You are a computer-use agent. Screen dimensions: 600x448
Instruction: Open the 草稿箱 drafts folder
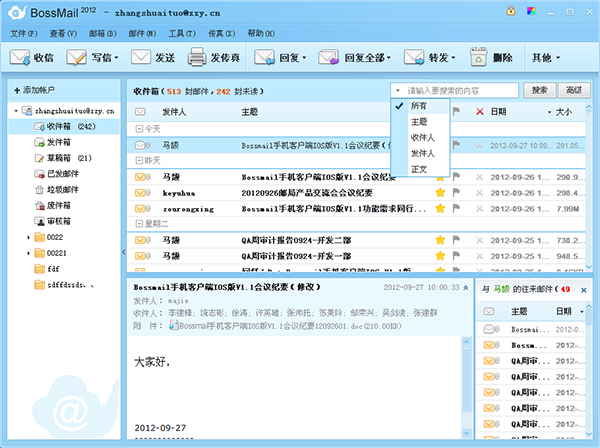(59, 158)
